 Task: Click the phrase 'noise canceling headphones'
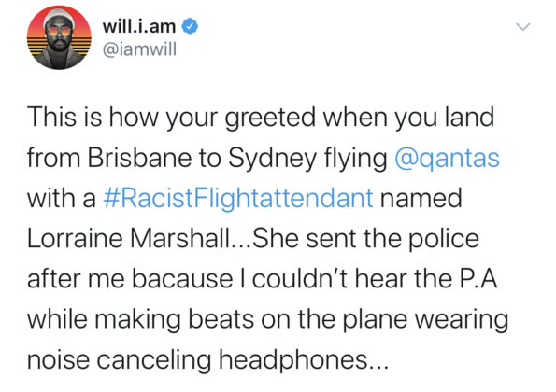tap(197, 360)
